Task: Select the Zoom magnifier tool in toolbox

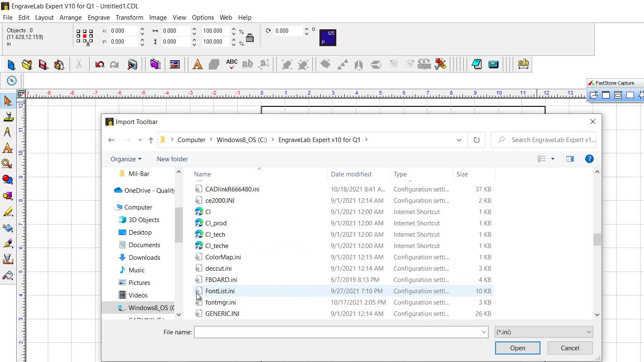Action: (8, 164)
